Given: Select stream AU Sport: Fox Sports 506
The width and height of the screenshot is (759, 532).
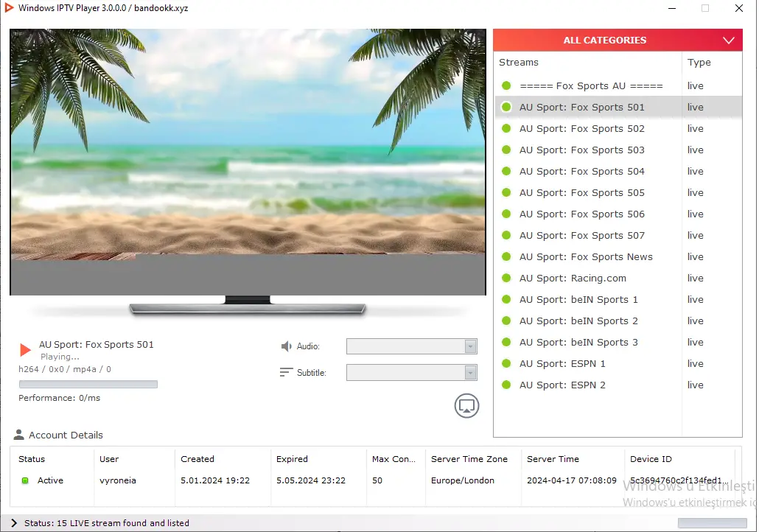Looking at the screenshot, I should point(619,214).
